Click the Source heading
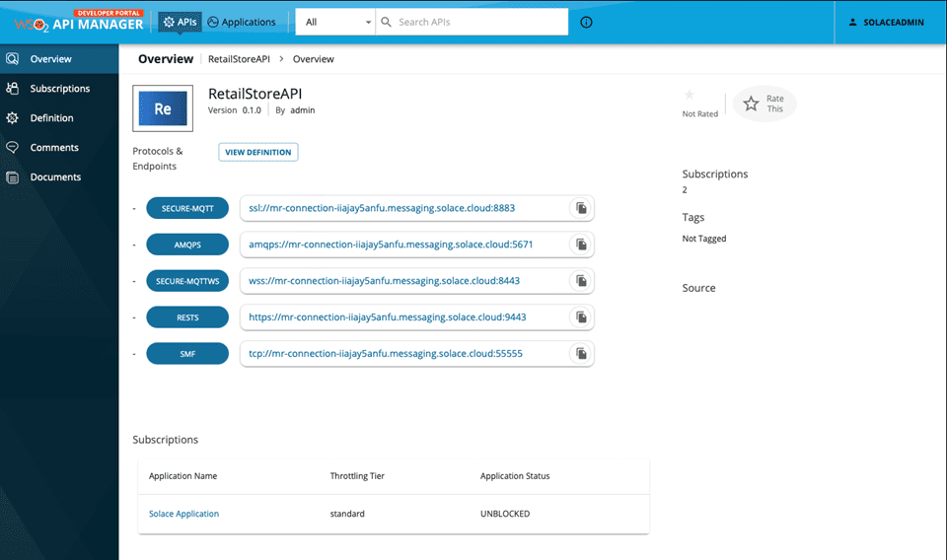The image size is (947, 560). pos(698,288)
